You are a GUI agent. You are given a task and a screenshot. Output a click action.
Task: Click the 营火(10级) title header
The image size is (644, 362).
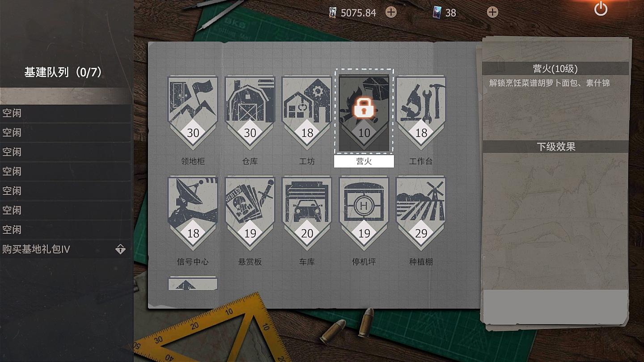(x=555, y=68)
